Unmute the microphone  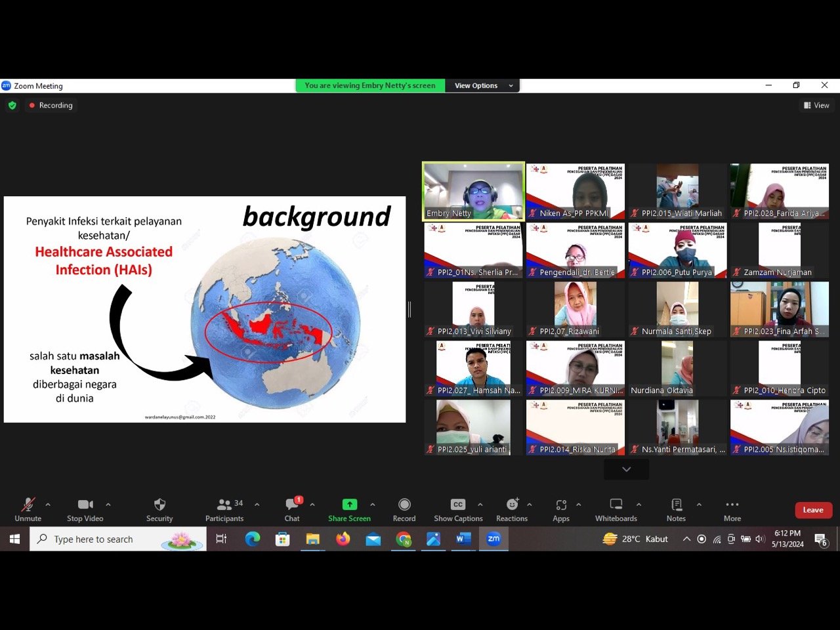(x=28, y=505)
